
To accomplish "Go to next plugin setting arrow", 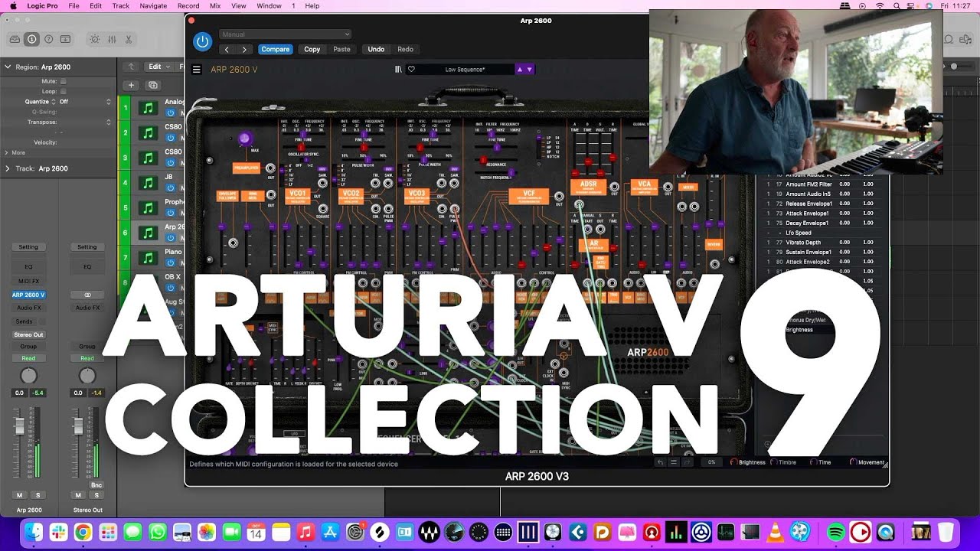I will tap(244, 50).
